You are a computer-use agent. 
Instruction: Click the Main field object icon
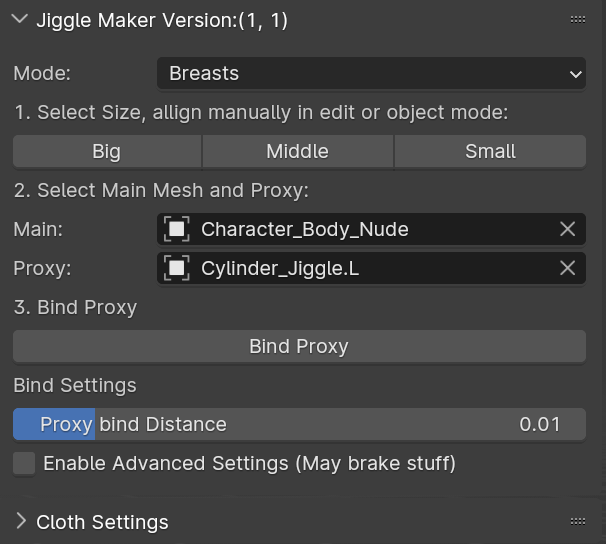177,230
